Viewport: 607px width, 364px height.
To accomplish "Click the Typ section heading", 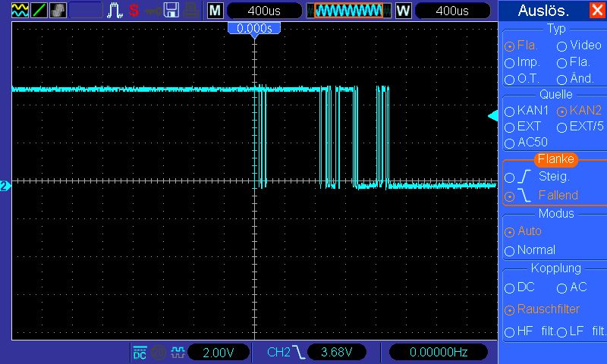I will click(x=556, y=29).
